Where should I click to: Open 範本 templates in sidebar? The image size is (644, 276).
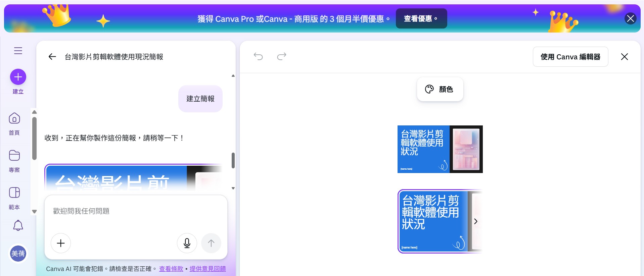(14, 198)
